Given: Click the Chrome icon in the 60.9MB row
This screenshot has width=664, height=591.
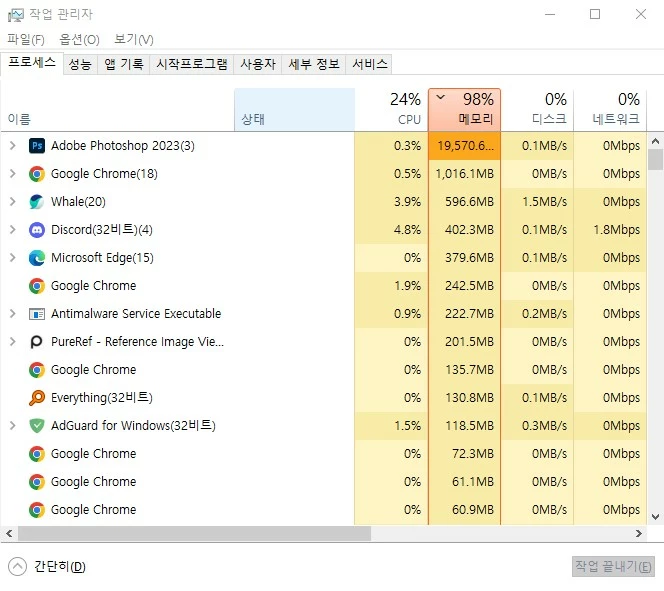Looking at the screenshot, I should point(37,510).
